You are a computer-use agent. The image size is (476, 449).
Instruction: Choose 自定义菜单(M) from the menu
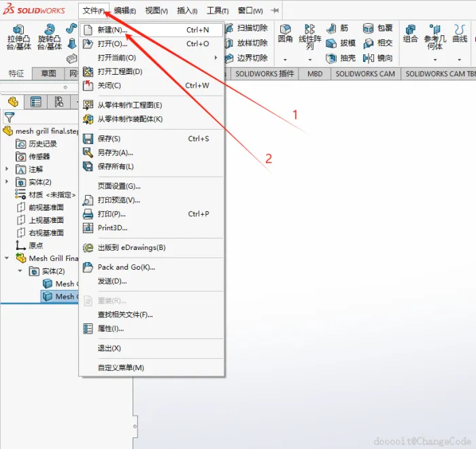(x=152, y=368)
